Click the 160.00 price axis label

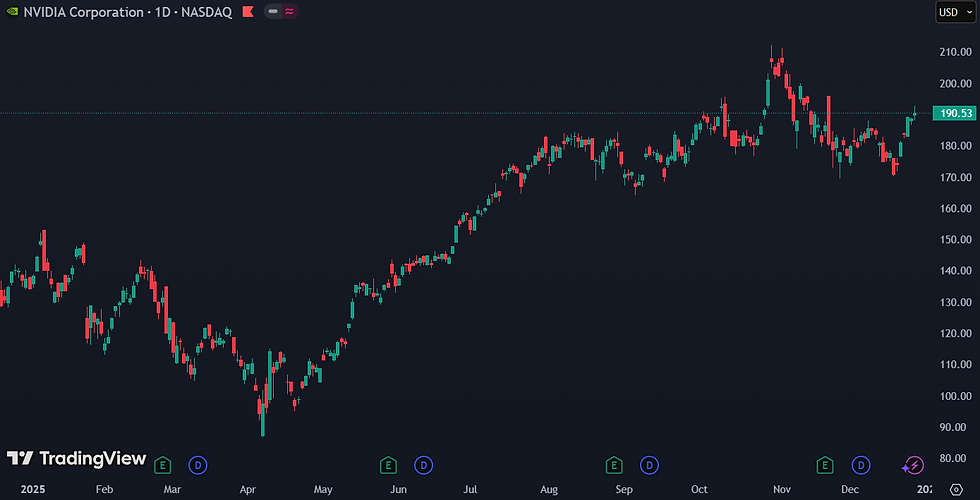pyautogui.click(x=956, y=208)
